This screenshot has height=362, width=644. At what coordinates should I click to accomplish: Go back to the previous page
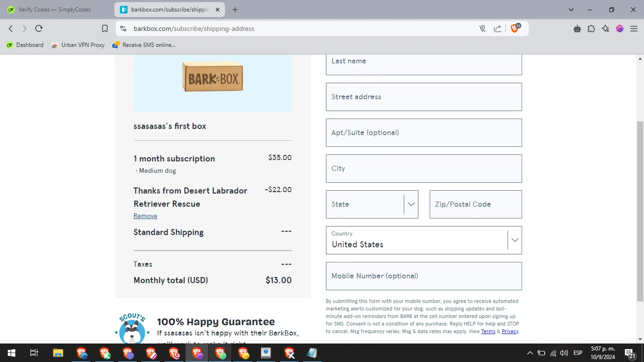[11, 28]
